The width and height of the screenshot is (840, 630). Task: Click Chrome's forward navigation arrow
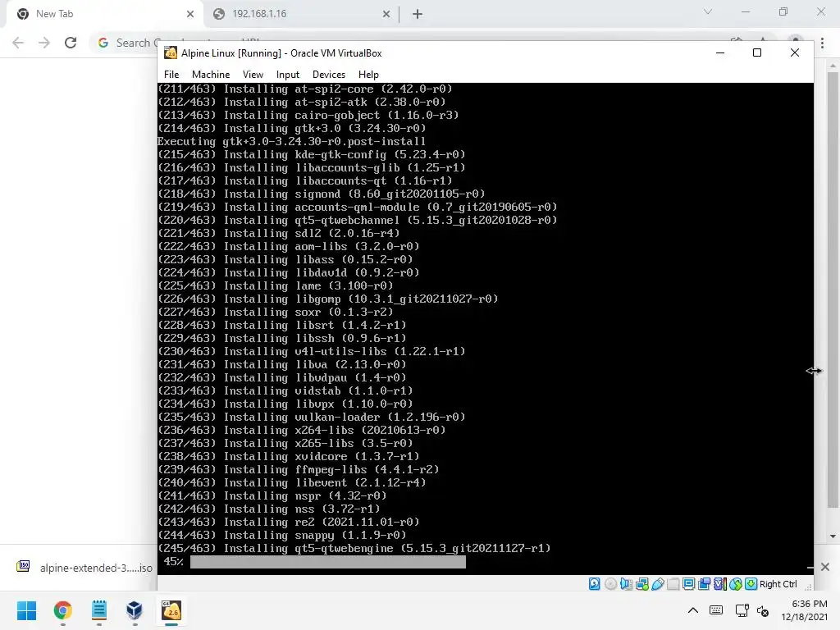click(x=44, y=43)
